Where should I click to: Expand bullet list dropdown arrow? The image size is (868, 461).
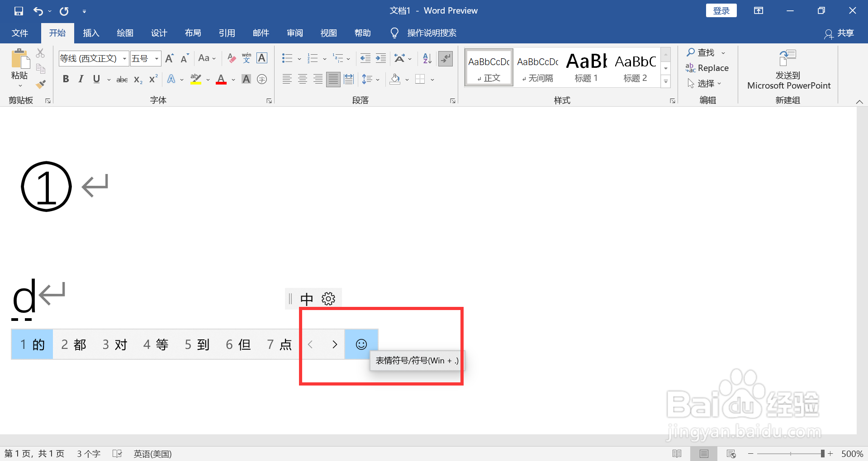pos(299,59)
